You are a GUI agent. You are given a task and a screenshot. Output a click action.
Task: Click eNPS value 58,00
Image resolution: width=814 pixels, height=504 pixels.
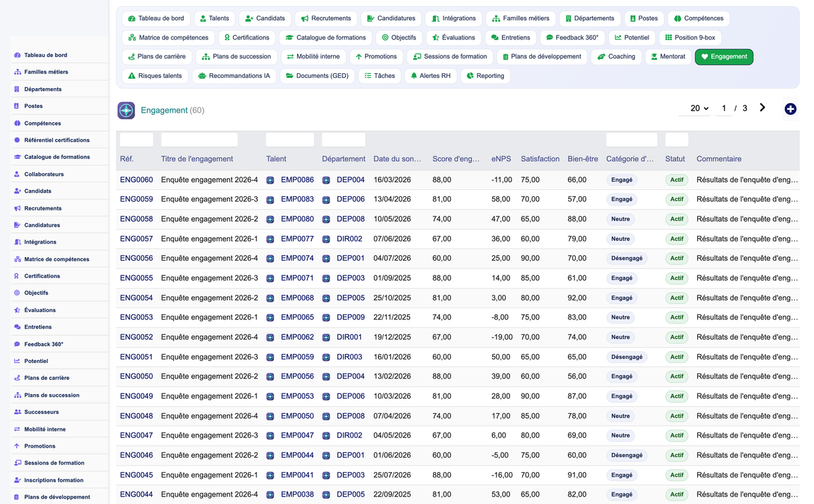point(501,200)
